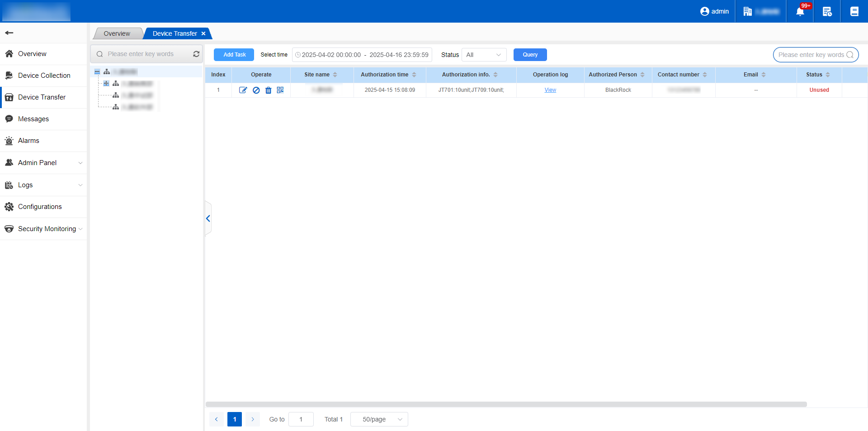Expand the first child tree node
The width and height of the screenshot is (868, 431).
pyautogui.click(x=106, y=83)
